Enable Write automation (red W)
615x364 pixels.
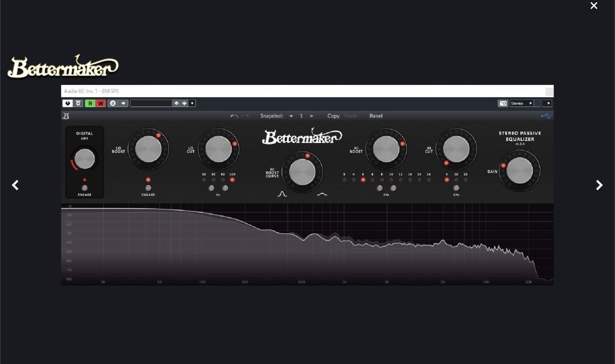101,103
